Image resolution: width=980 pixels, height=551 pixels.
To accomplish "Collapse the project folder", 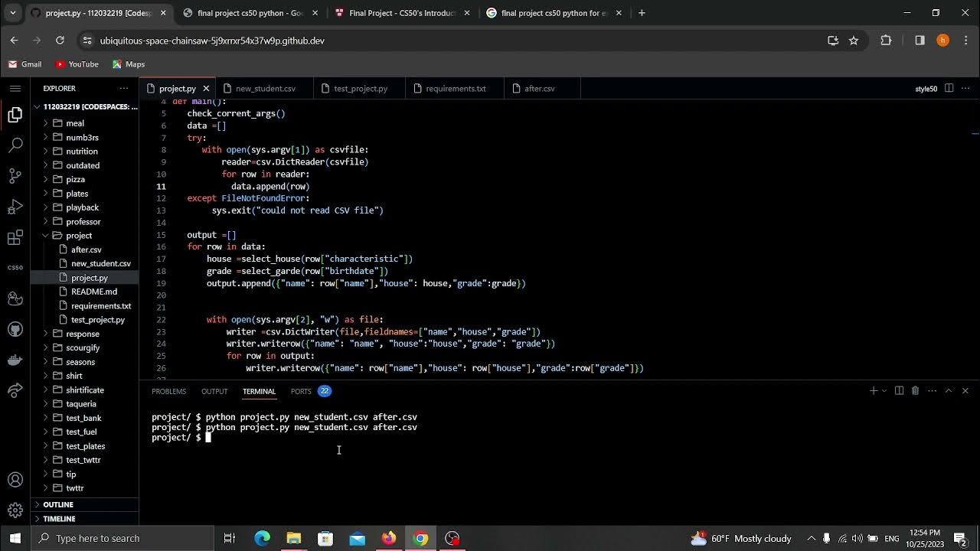I will click(84, 236).
